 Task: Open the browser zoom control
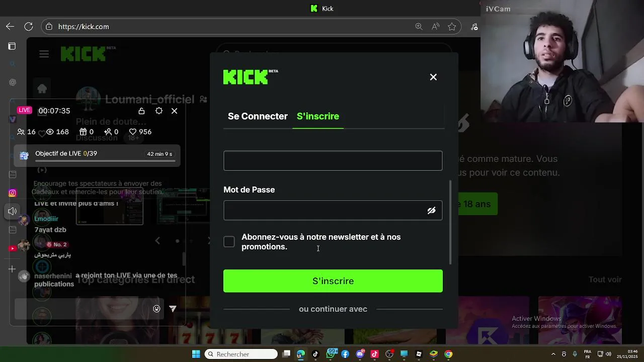[419, 27]
